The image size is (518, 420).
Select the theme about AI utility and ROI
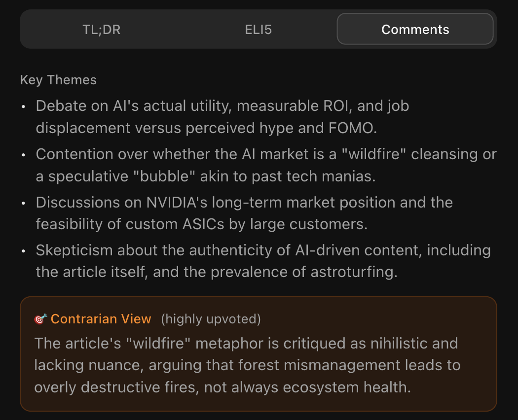(222, 117)
